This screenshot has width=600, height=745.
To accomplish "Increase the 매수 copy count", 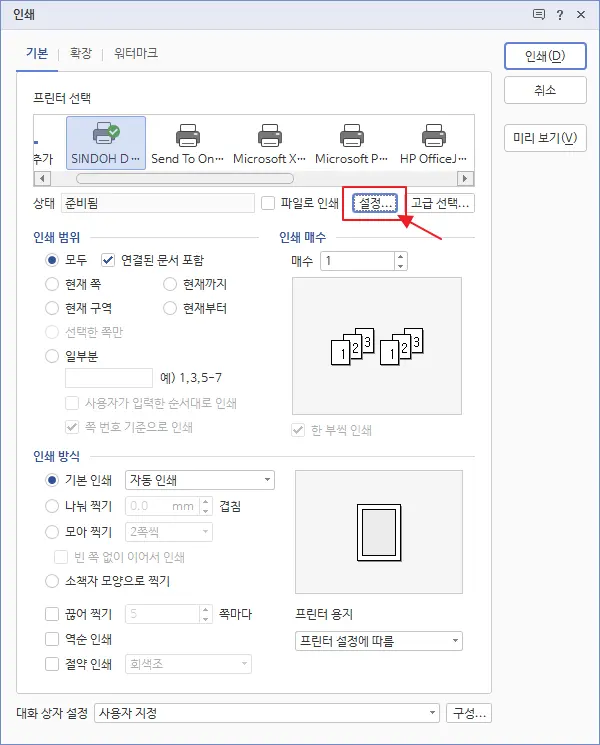I will [400, 256].
